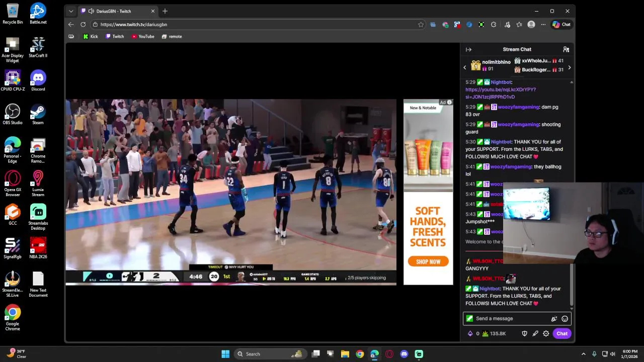644x362 pixels.
Task: Add this page to favorites star
Action: (x=421, y=24)
